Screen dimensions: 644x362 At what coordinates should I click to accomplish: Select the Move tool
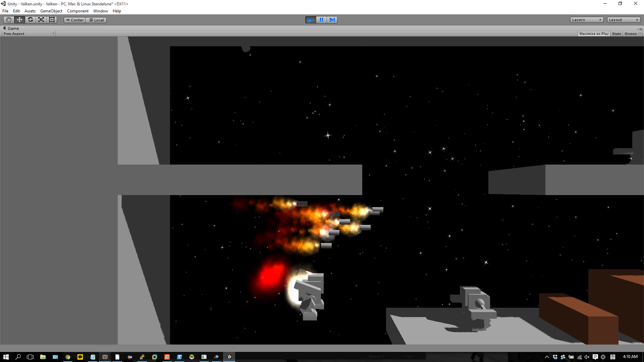point(19,20)
